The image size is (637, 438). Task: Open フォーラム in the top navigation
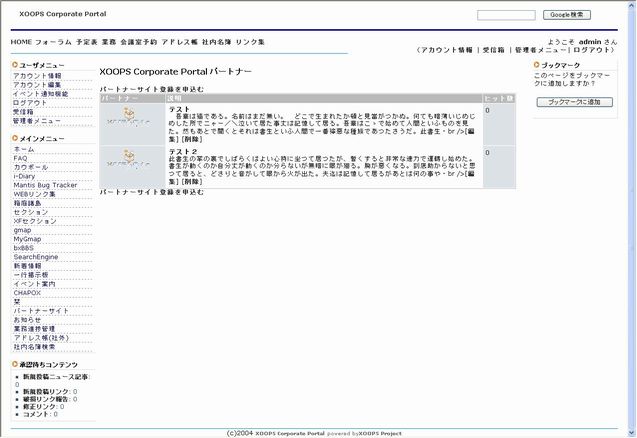click(x=53, y=42)
